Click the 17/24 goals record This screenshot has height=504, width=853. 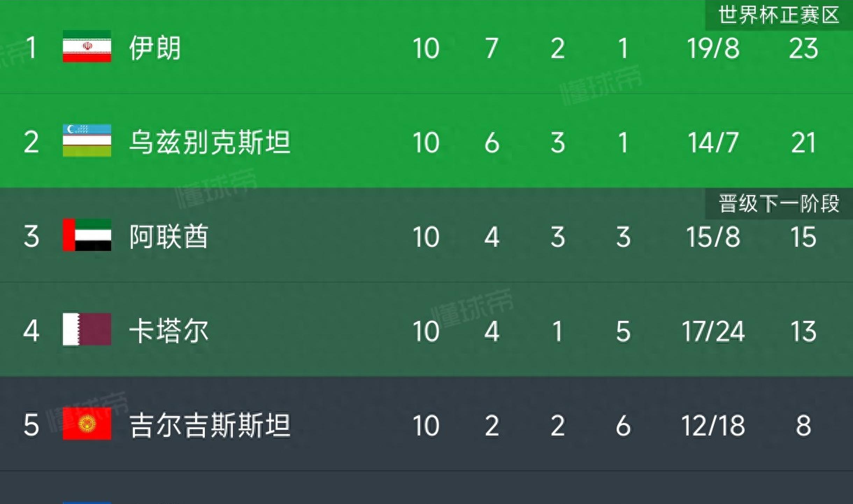coord(713,331)
